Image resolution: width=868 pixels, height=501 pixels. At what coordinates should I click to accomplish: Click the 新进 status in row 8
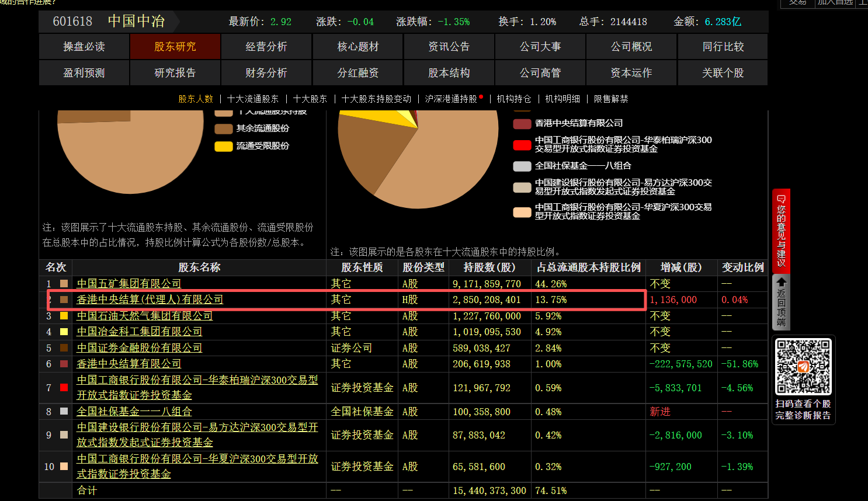click(x=660, y=412)
